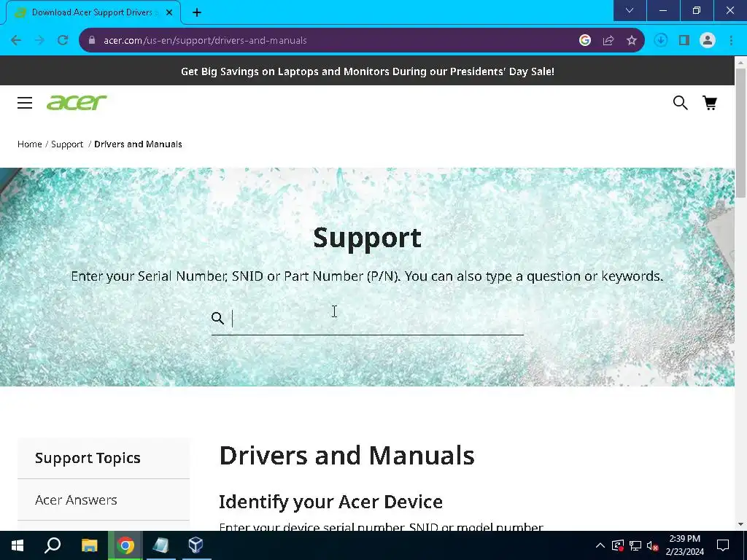Click the network tray icon
Screen dimensions: 747x560
click(635, 545)
